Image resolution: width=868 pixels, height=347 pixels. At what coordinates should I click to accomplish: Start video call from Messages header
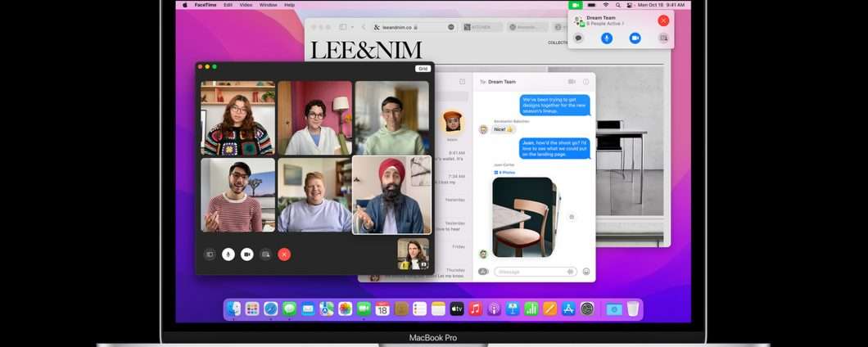(x=572, y=82)
